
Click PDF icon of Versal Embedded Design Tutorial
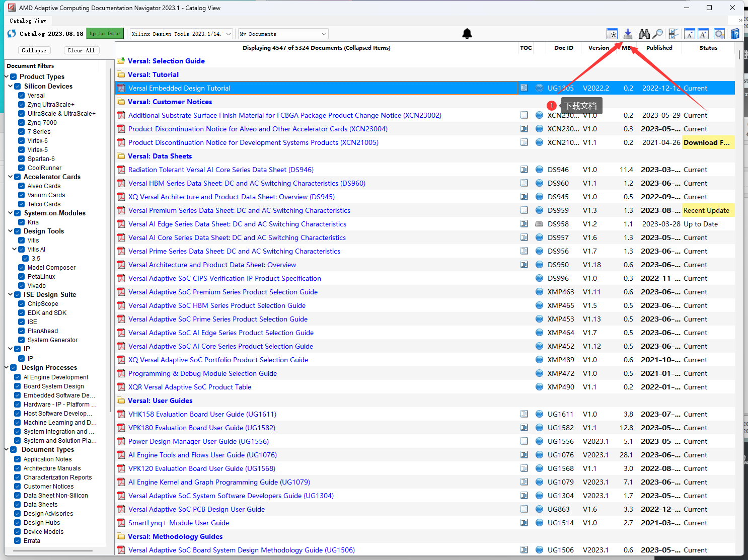click(x=121, y=88)
